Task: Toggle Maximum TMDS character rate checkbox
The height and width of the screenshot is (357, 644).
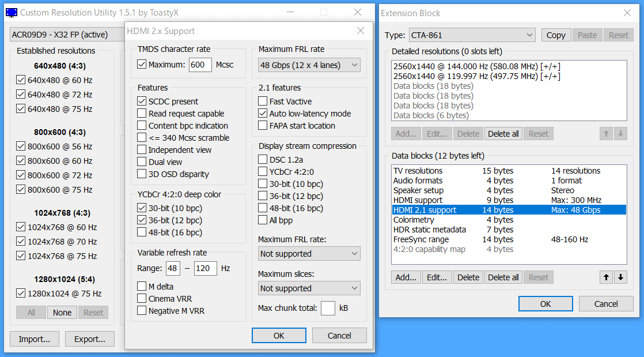Action: click(142, 64)
